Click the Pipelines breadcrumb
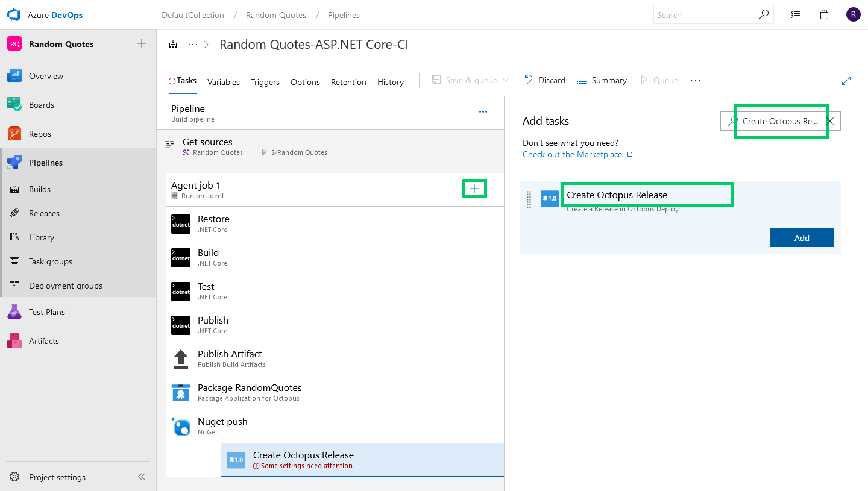 point(344,15)
